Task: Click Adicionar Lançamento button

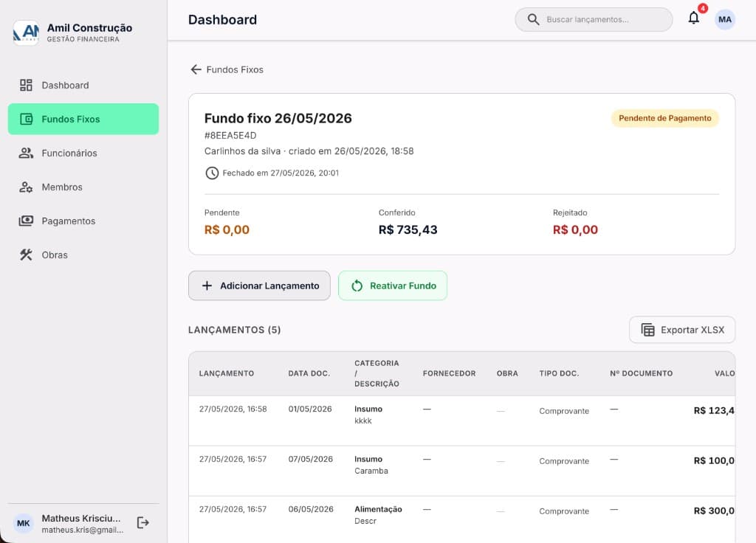Action: [x=259, y=286]
